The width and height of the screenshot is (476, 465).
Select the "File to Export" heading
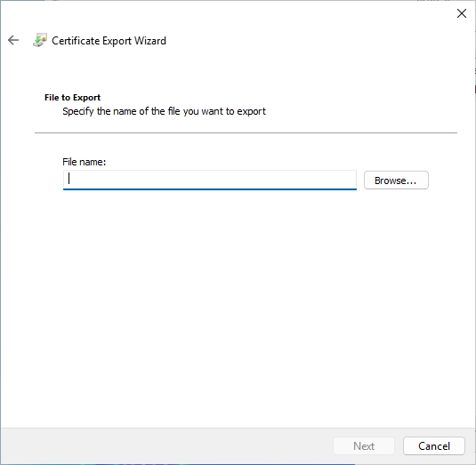[x=72, y=98]
